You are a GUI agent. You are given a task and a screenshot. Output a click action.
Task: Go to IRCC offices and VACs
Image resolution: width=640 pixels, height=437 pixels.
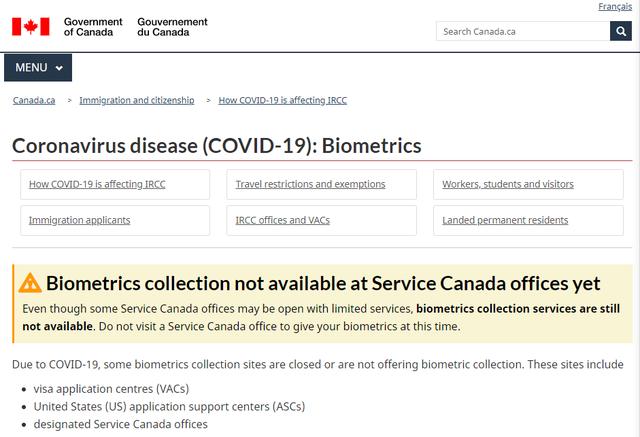pos(282,220)
